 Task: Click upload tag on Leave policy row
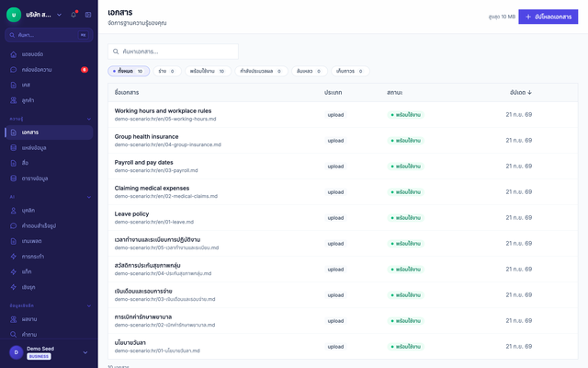click(x=335, y=218)
